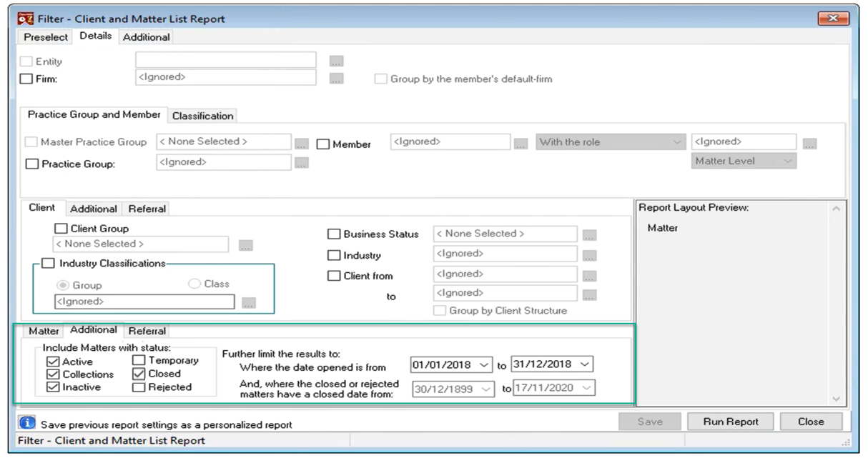Enable the Temporary matter status checkbox

pyautogui.click(x=139, y=361)
